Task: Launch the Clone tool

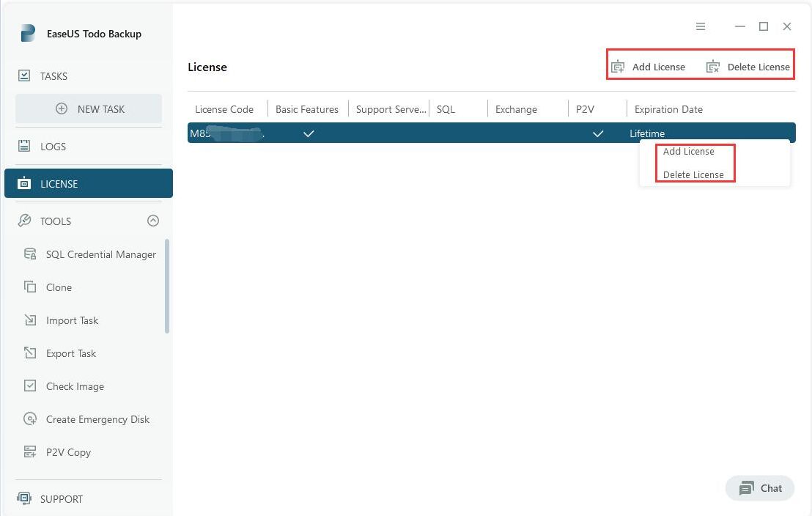Action: pos(59,287)
